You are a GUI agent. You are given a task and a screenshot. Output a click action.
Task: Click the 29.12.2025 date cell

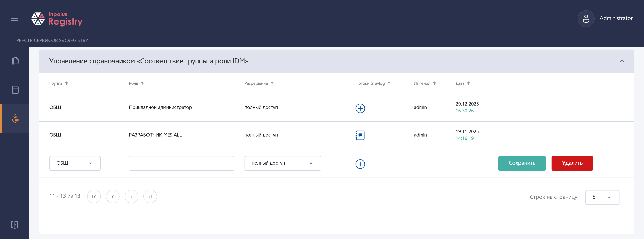[467, 104]
